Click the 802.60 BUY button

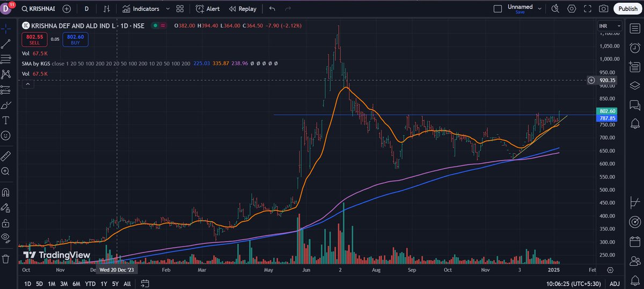75,39
